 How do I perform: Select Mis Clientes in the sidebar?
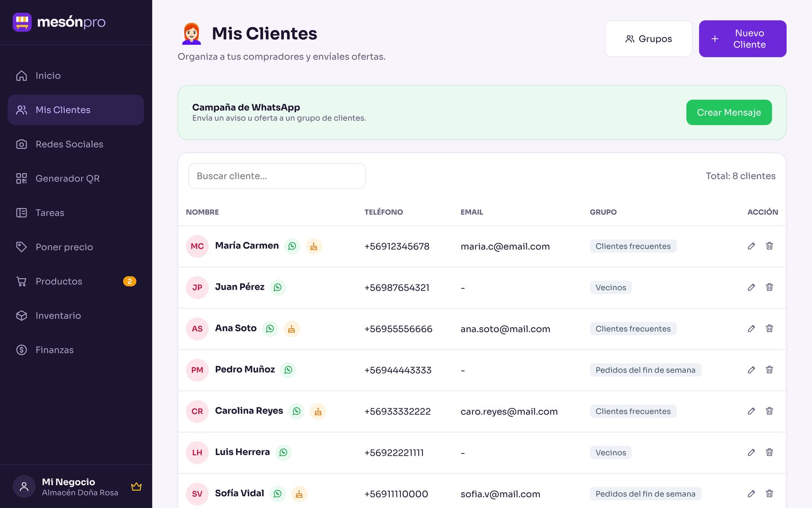coord(76,110)
